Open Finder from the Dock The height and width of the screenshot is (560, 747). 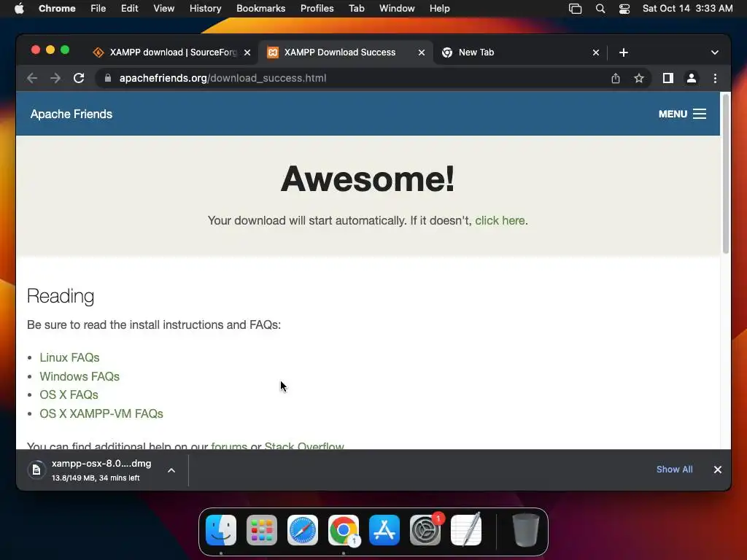pyautogui.click(x=221, y=530)
